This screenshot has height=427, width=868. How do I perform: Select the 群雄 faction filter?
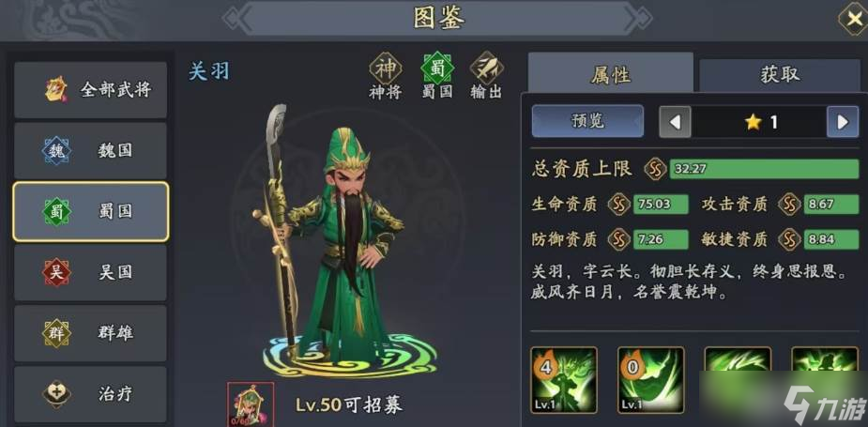[90, 333]
